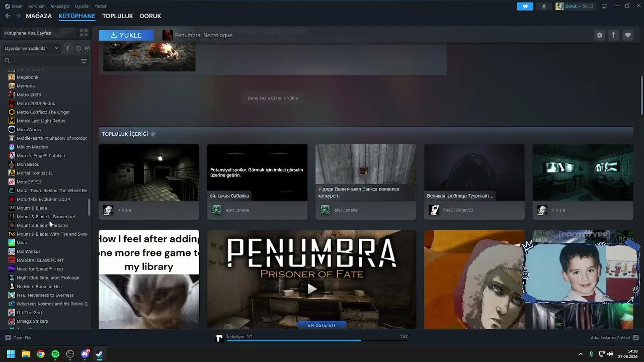Go back with the navigation back arrow
This screenshot has width=644, height=362.
coord(8,16)
